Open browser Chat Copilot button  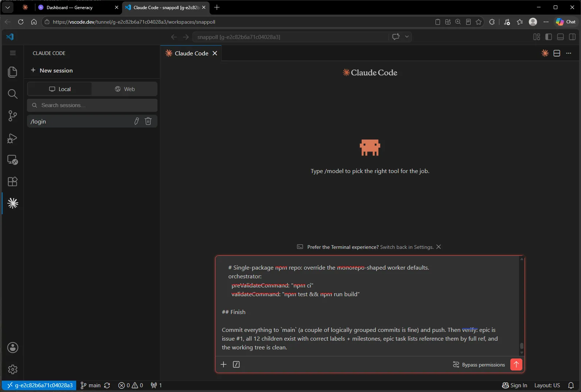click(566, 22)
